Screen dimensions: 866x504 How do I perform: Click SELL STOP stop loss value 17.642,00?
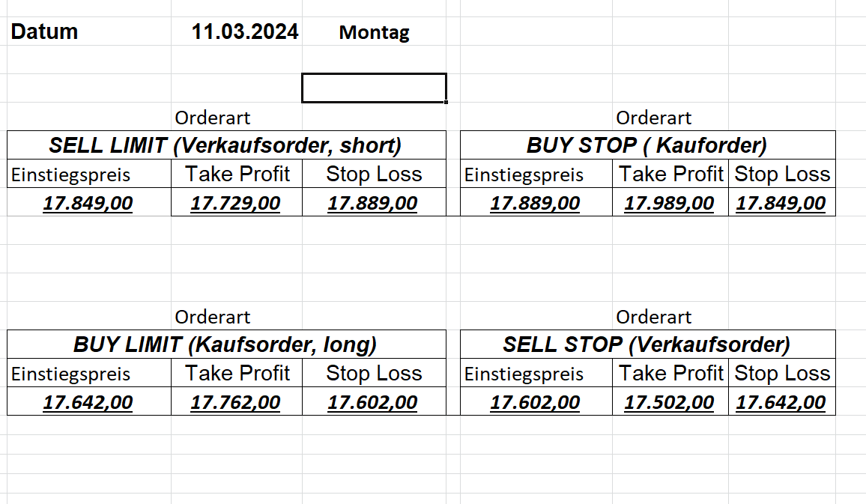point(781,402)
